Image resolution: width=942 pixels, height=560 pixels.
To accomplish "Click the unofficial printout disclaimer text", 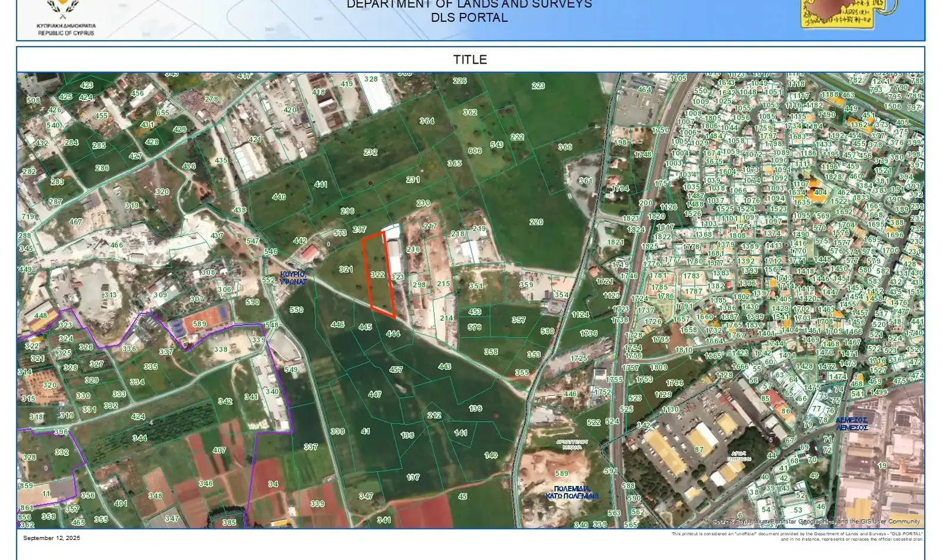I will point(797,536).
